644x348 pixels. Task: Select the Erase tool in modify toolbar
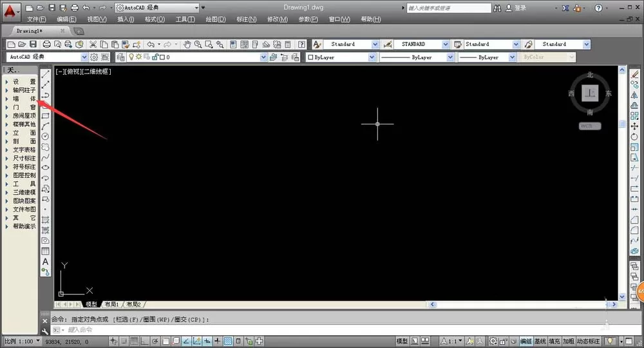[634, 74]
